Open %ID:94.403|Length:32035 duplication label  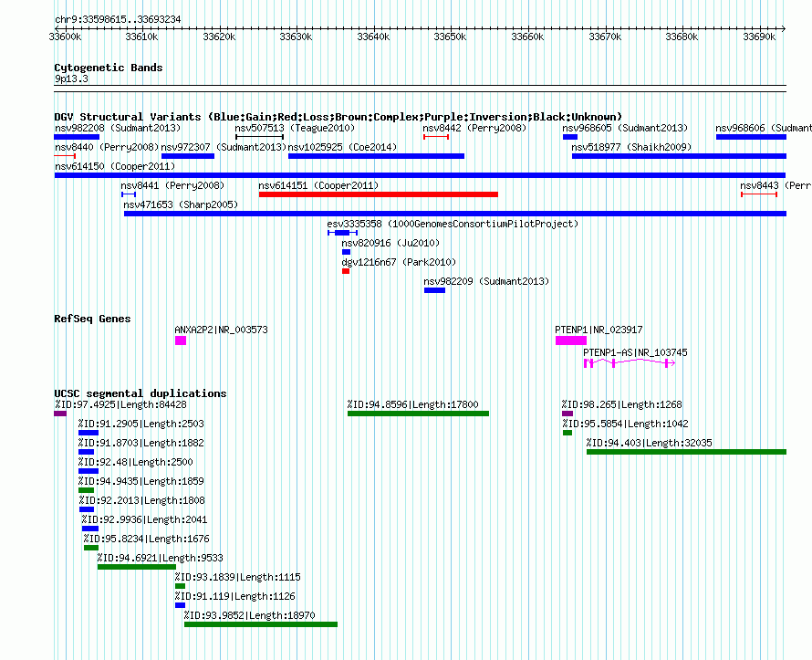coord(650,443)
